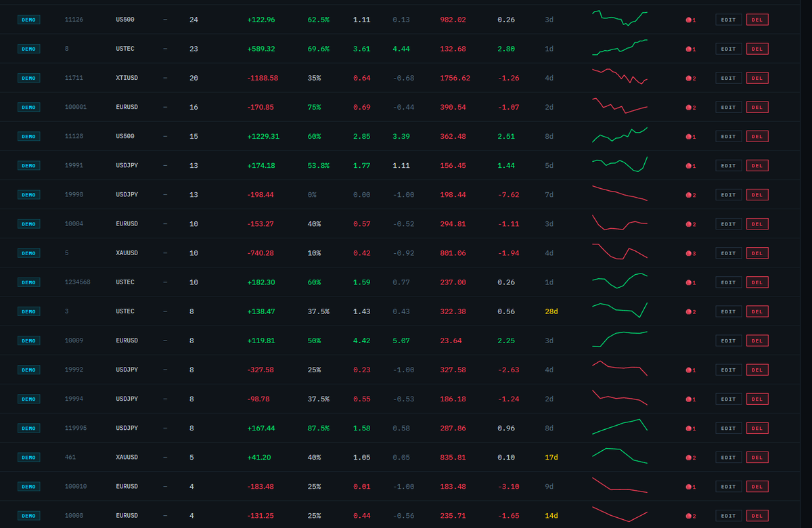Edit the XTIUSD entry with ID 11711

pos(729,78)
